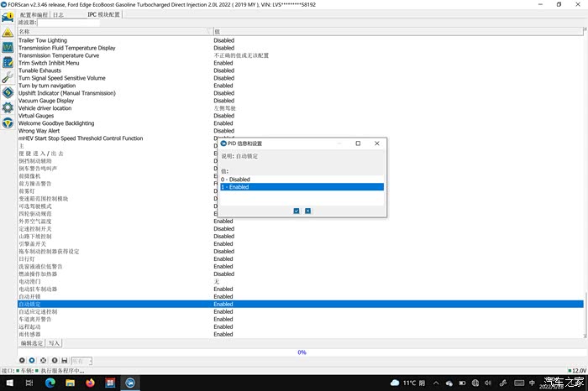Open the dropdown in bottom toolbar

pyautogui.click(x=84, y=361)
